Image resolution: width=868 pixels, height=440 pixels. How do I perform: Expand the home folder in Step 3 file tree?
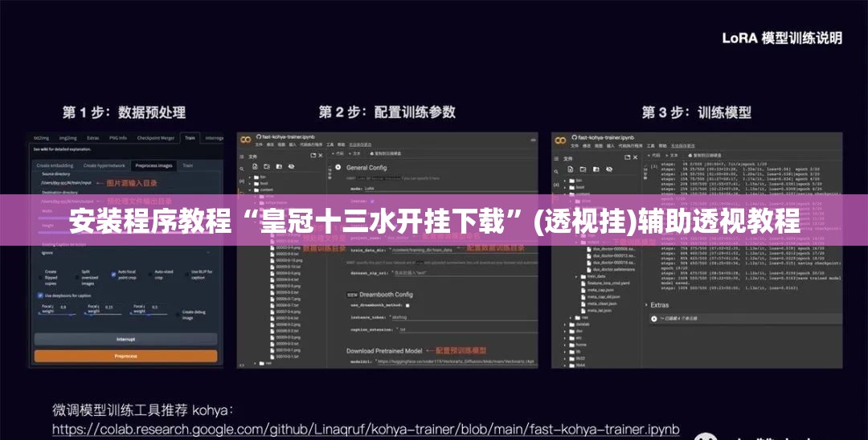tap(566, 344)
